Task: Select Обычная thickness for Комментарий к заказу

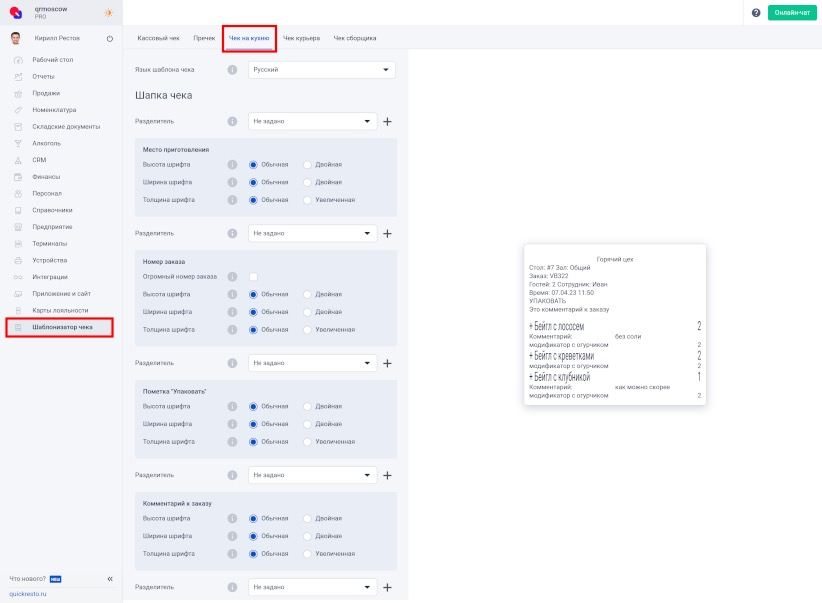Action: (x=253, y=554)
